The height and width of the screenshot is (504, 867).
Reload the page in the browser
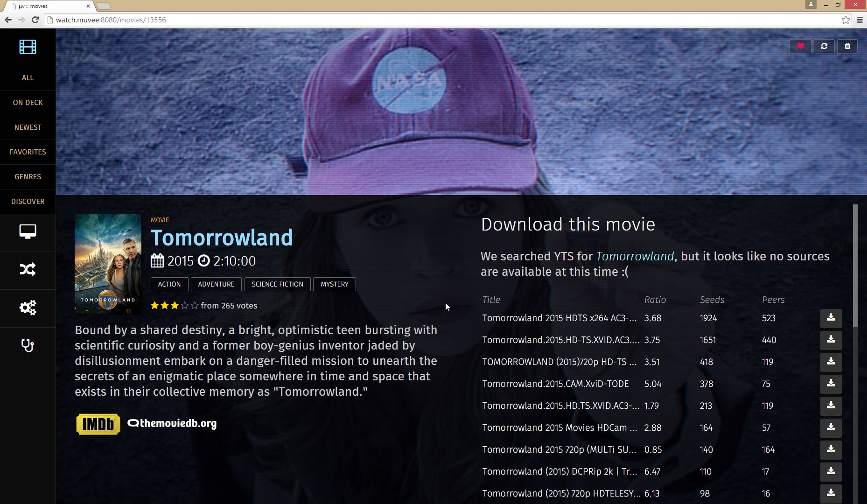[35, 20]
